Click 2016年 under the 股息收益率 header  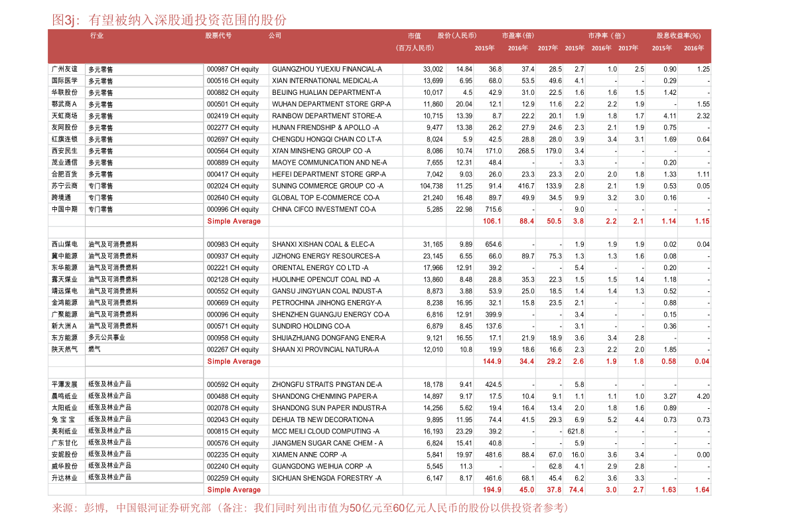click(x=694, y=48)
